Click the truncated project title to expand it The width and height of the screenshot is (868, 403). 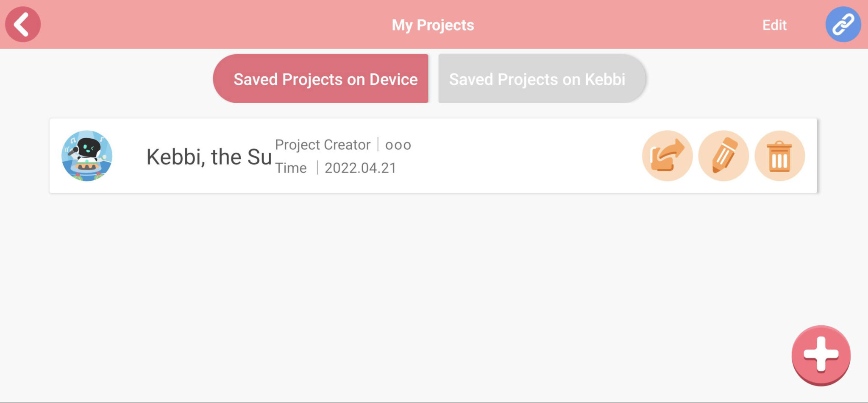point(209,157)
